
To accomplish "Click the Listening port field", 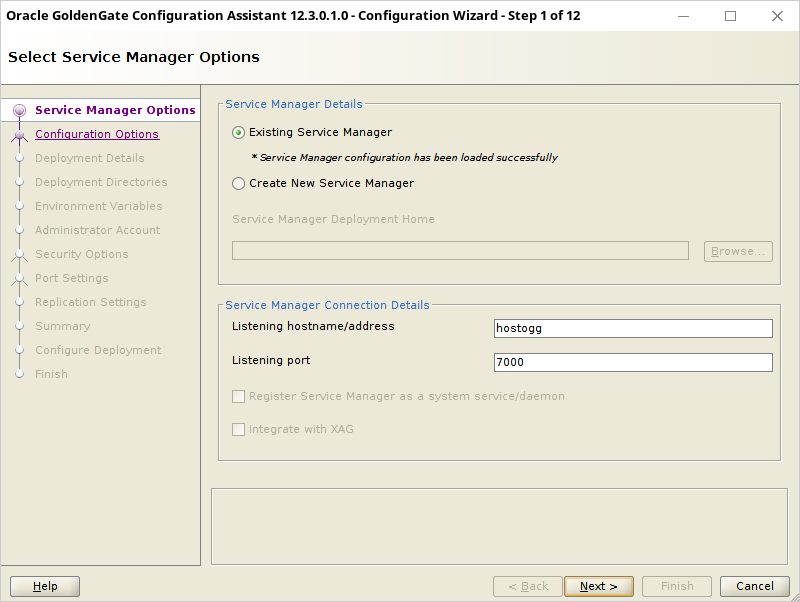I will coord(633,363).
